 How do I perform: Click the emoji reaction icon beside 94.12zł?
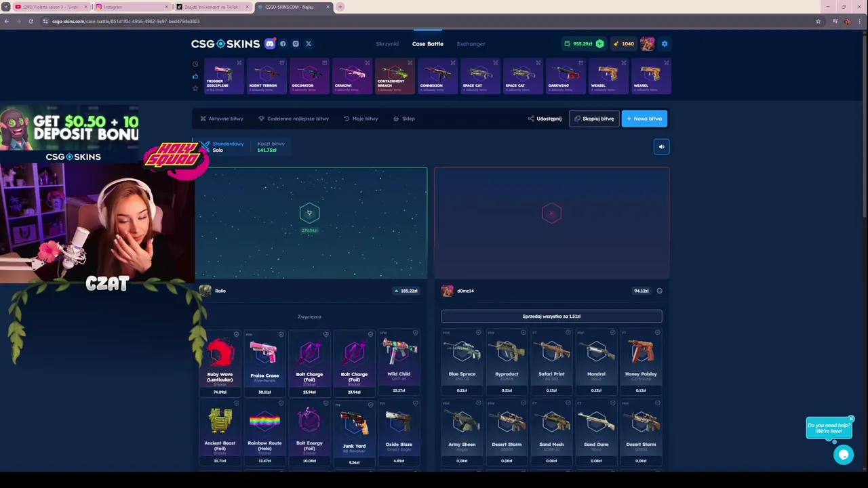(659, 291)
